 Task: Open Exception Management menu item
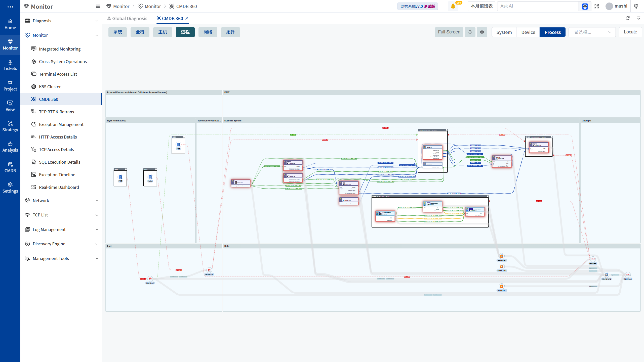coord(61,124)
